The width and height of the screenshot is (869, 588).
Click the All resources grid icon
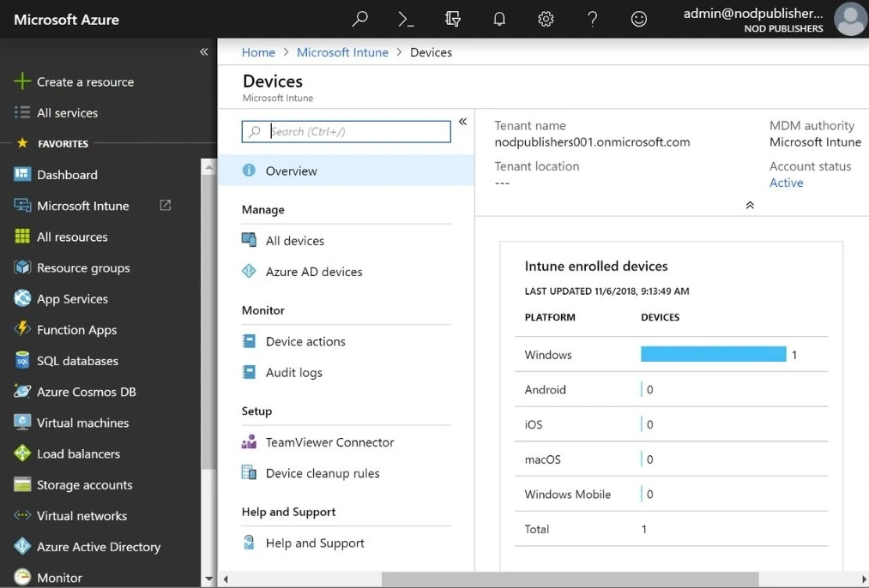(x=22, y=237)
